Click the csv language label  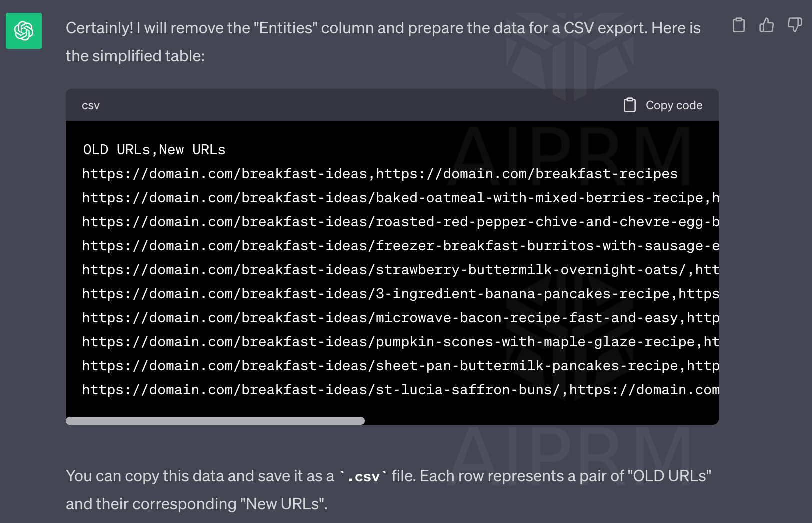tap(91, 105)
